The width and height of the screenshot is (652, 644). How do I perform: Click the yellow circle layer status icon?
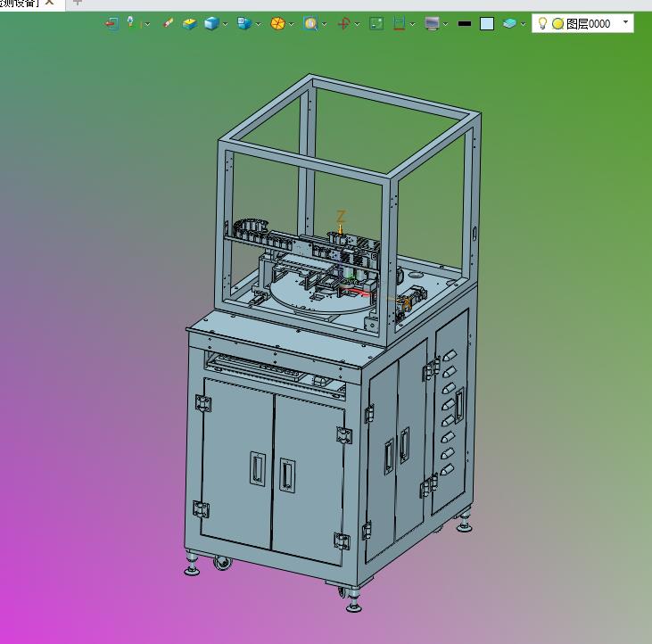coord(558,24)
